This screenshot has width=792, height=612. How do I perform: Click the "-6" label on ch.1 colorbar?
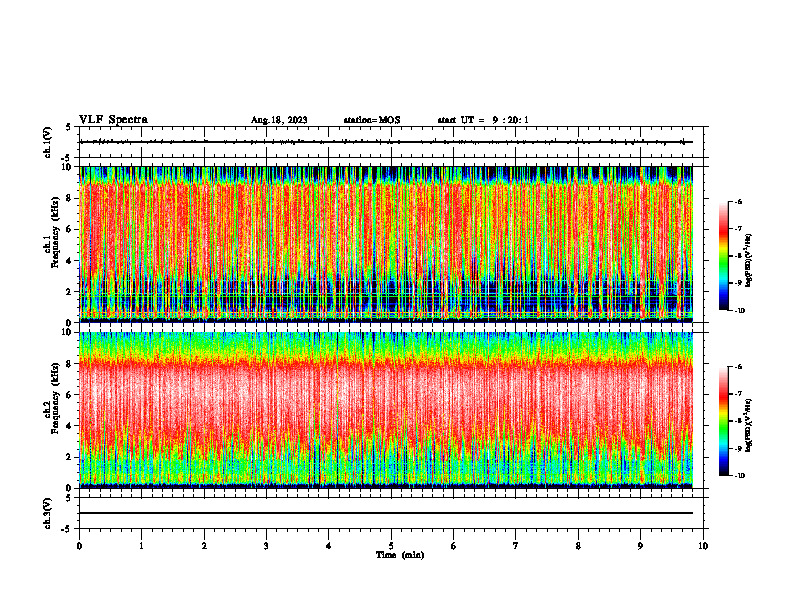(738, 201)
